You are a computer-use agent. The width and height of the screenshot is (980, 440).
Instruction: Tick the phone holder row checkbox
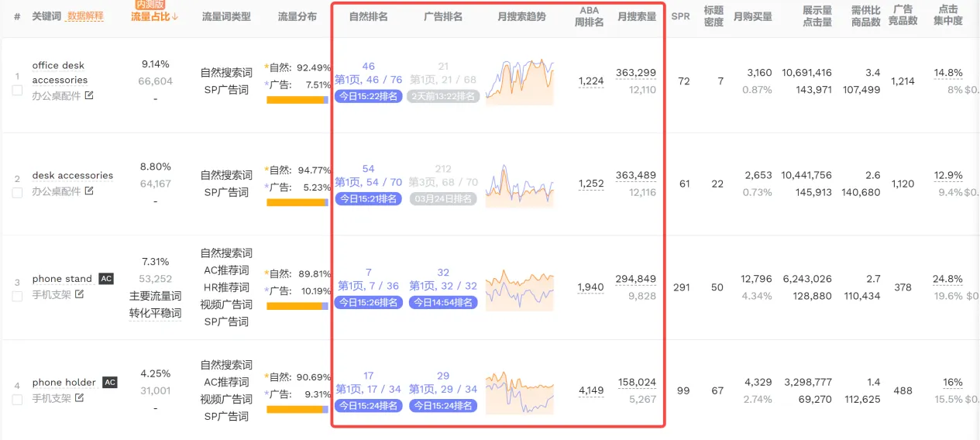17,400
